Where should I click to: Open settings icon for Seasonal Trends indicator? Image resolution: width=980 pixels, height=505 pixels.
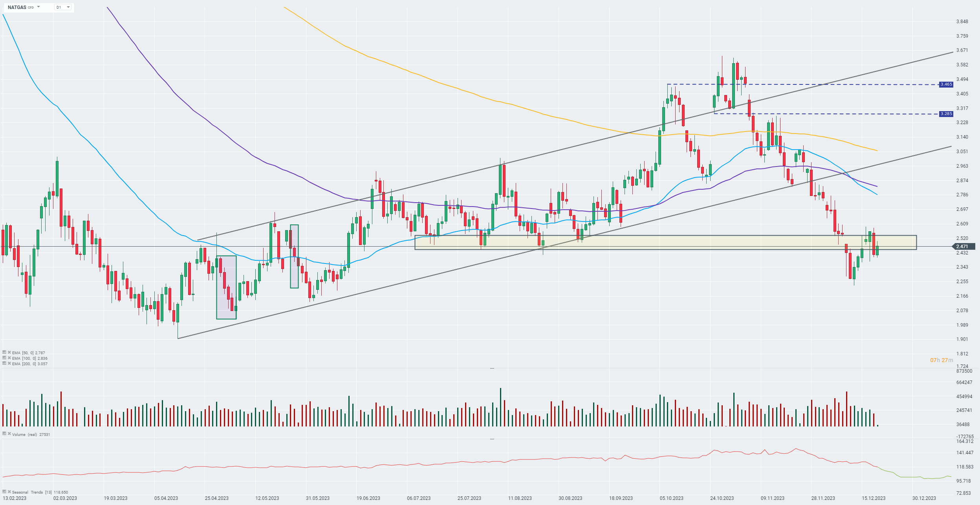[4, 492]
